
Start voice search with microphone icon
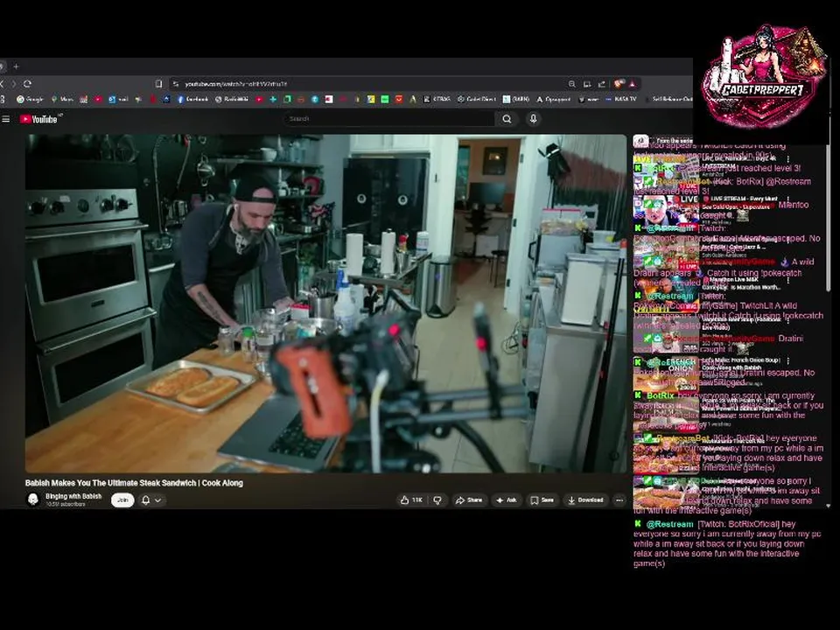533,119
